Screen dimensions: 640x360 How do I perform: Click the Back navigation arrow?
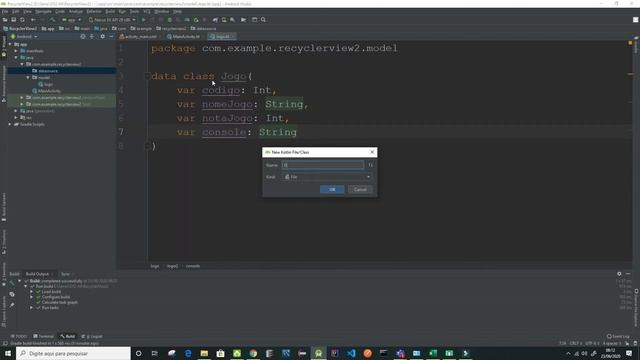click(x=33, y=20)
